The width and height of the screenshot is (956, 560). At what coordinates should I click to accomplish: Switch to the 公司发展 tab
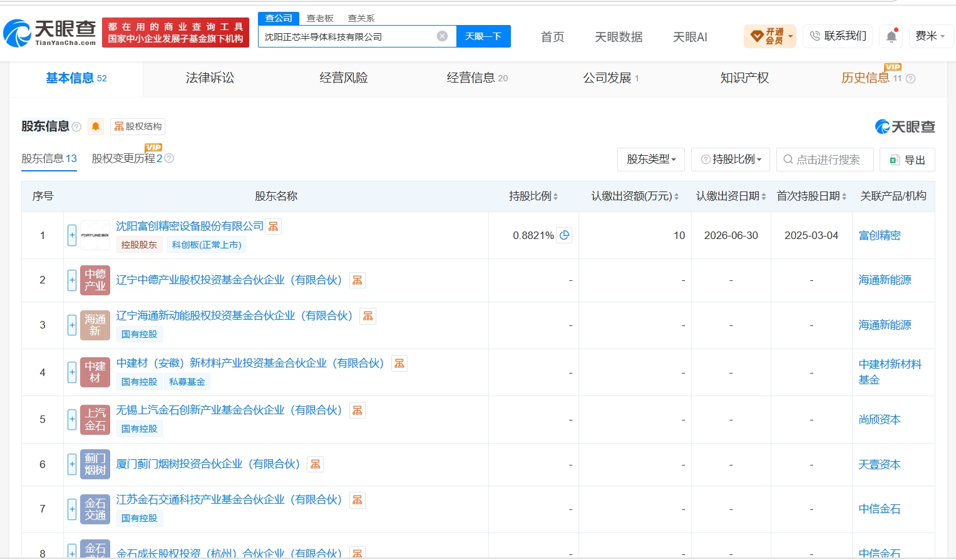click(611, 78)
